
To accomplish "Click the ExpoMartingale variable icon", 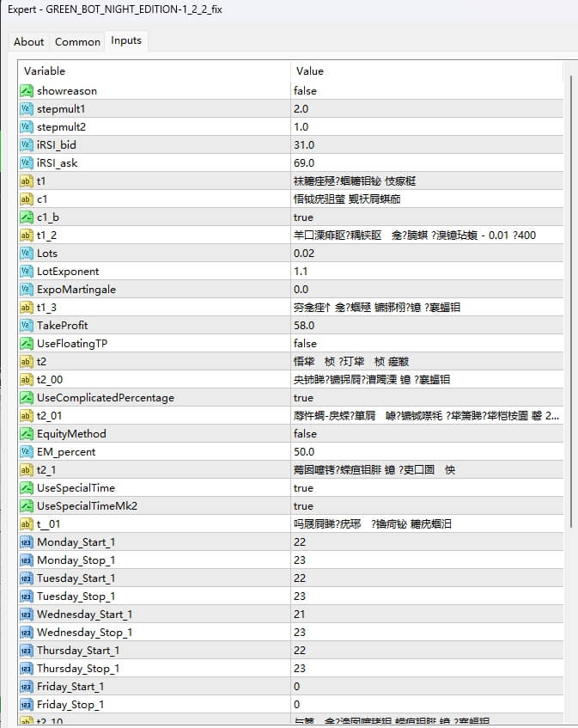I will (27, 290).
